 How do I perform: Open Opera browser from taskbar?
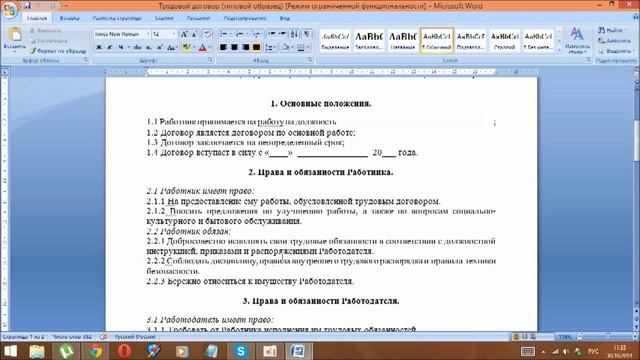click(x=124, y=351)
